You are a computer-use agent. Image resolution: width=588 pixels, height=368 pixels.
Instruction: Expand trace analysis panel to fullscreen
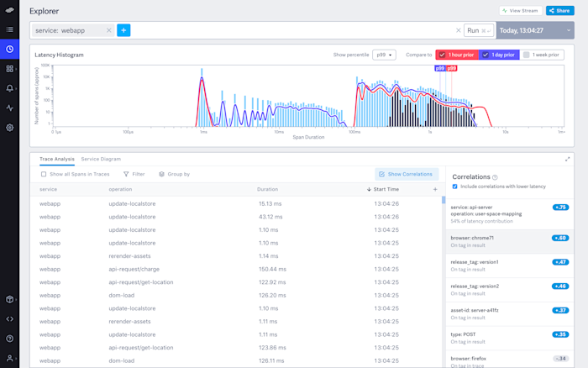[x=567, y=159]
